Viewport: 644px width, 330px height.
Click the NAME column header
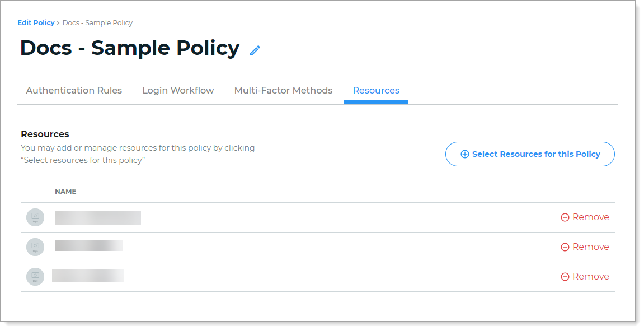[65, 192]
